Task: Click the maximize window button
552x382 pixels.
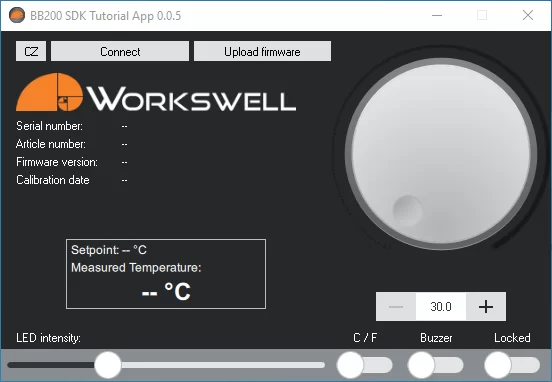Action: pos(482,15)
